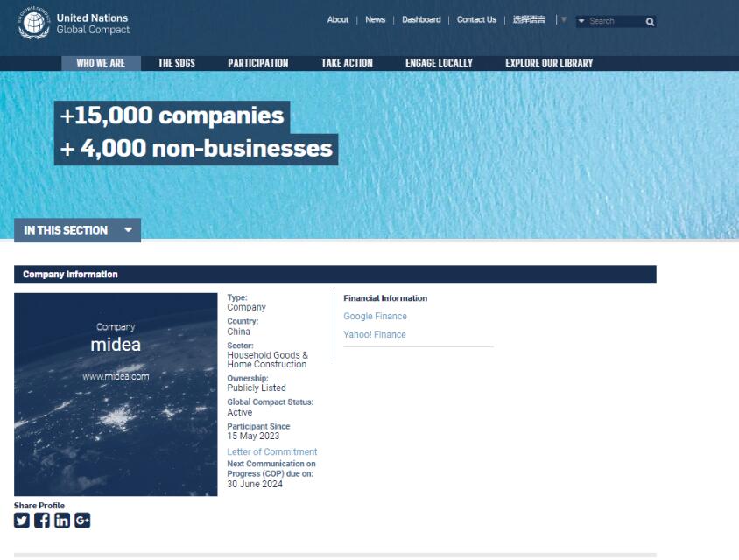Open the Who We Are menu
Screen dimensions: 739x560
pyautogui.click(x=101, y=64)
